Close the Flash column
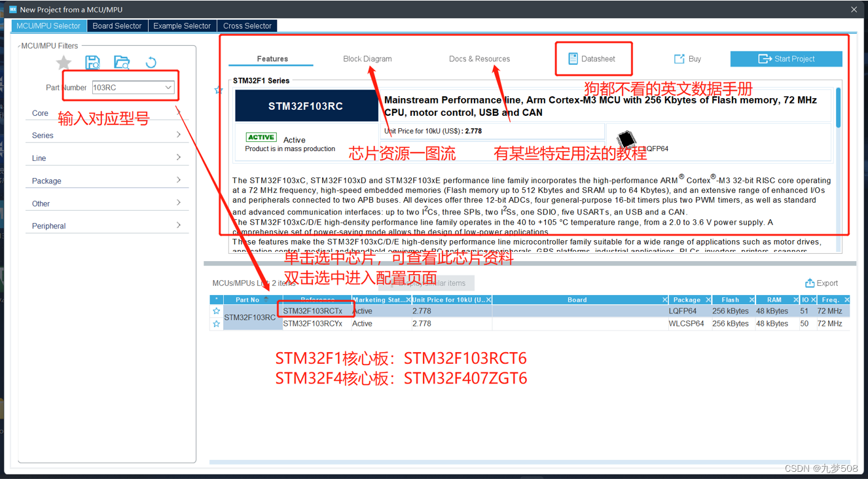This screenshot has height=479, width=868. coord(751,300)
